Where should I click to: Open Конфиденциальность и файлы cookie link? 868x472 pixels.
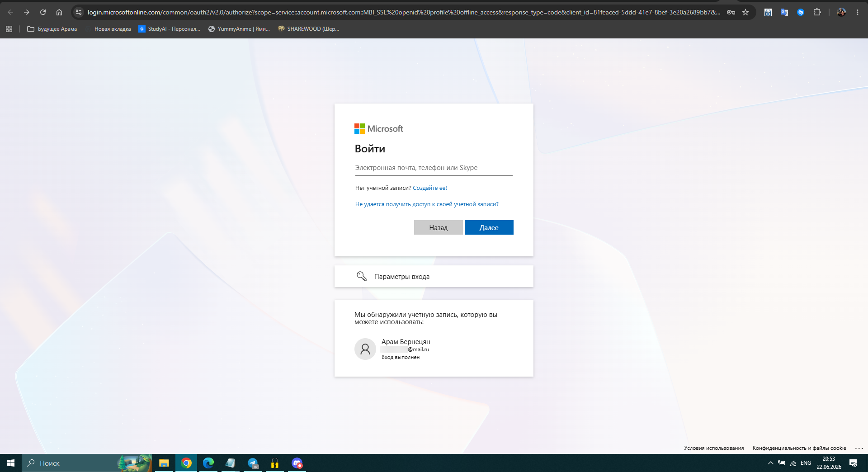click(799, 448)
